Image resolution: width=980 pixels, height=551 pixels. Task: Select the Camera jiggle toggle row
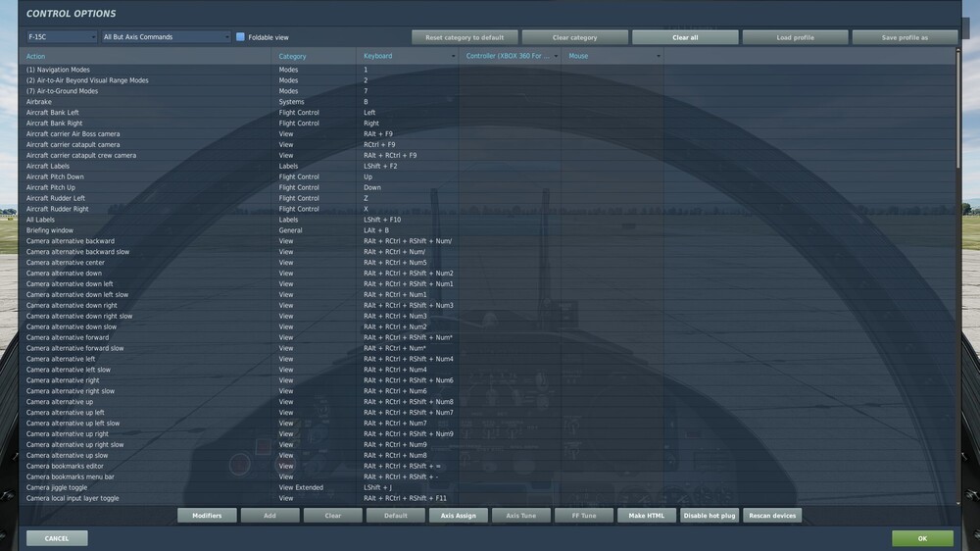click(x=488, y=487)
